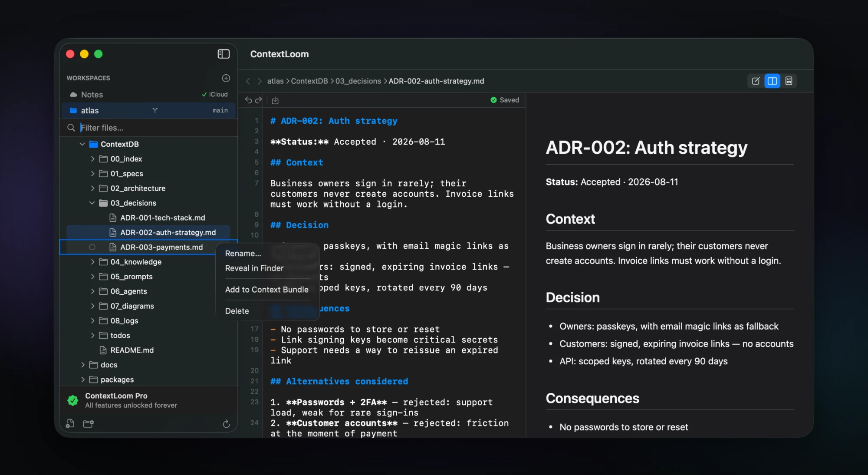The width and height of the screenshot is (868, 475).
Task: Click atlas in the breadcrumb path
Action: click(x=275, y=81)
